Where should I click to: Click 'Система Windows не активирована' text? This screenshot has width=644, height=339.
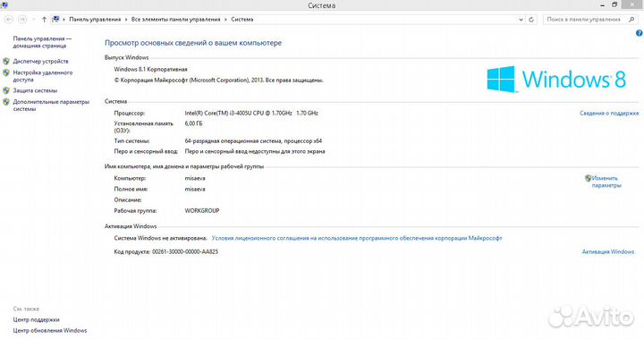(160, 238)
